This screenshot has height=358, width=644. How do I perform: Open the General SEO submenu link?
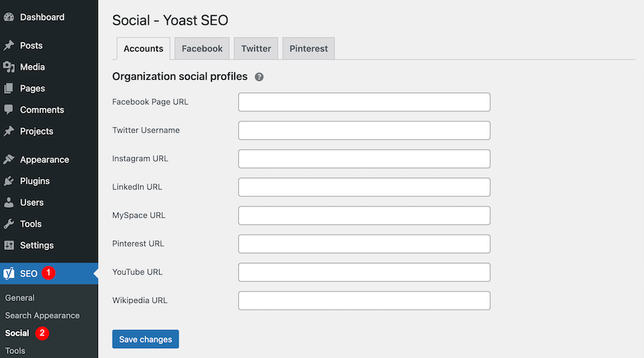point(19,298)
